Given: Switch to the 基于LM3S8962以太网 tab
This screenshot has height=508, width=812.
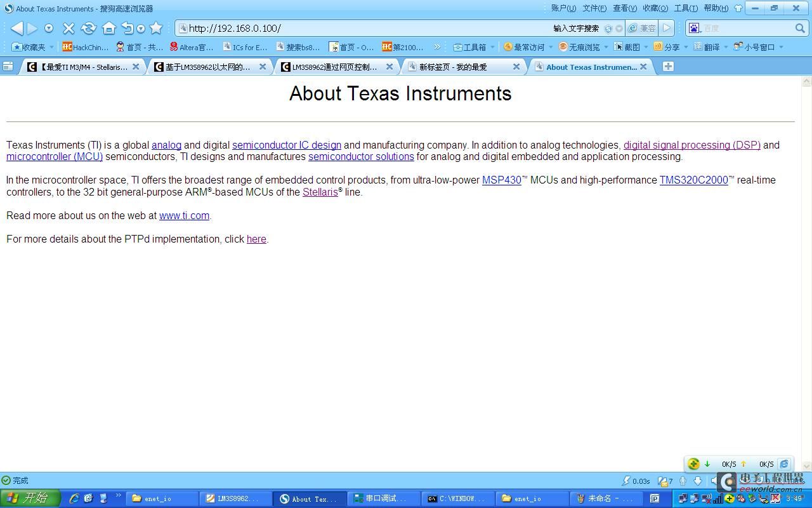Looking at the screenshot, I should [x=209, y=67].
